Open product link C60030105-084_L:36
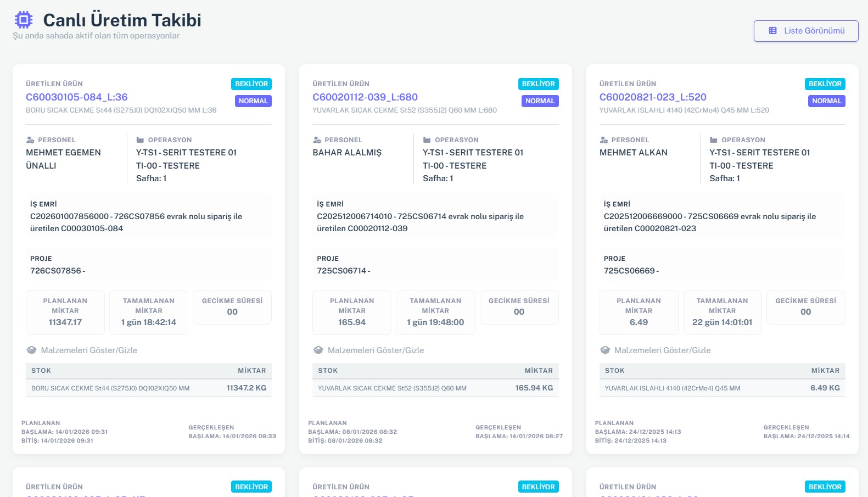Viewport: 868px width, 497px height. pyautogui.click(x=76, y=97)
